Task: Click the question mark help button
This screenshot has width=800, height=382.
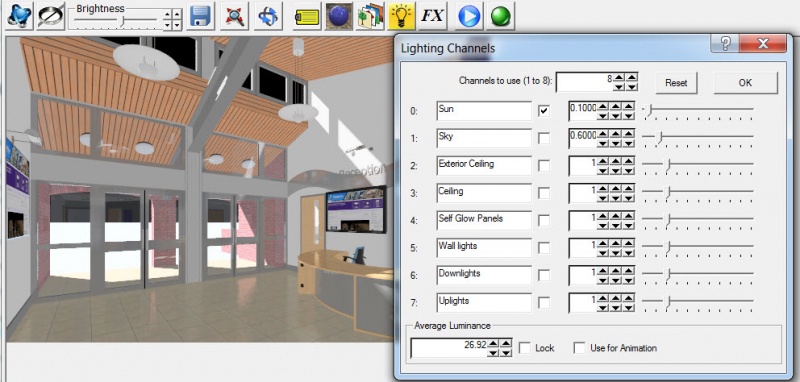Action: pos(724,44)
